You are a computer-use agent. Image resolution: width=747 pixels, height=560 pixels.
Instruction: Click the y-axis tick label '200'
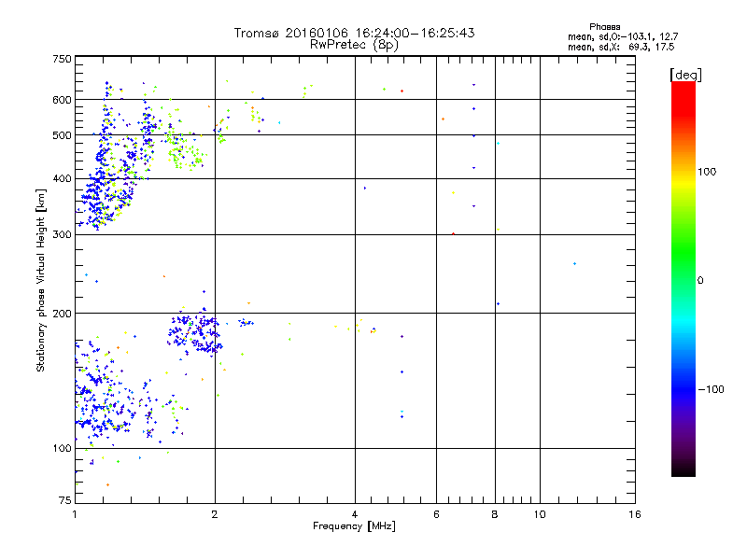coord(62,314)
